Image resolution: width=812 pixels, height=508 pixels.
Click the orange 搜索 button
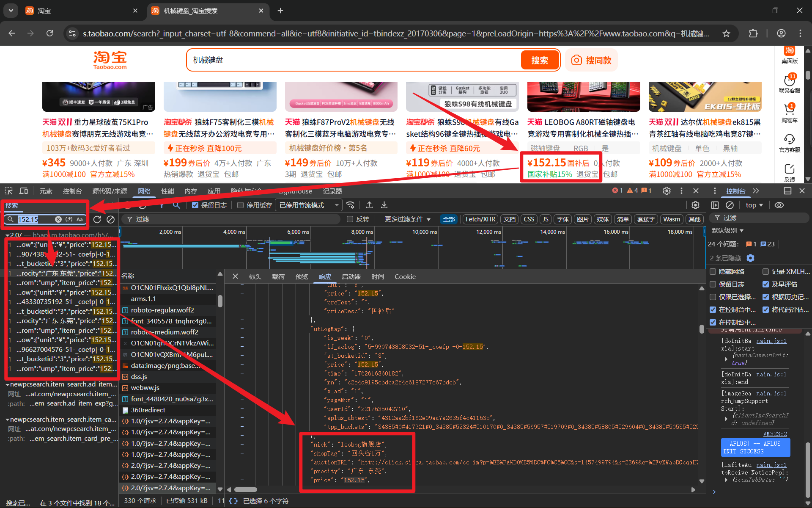[x=540, y=60]
